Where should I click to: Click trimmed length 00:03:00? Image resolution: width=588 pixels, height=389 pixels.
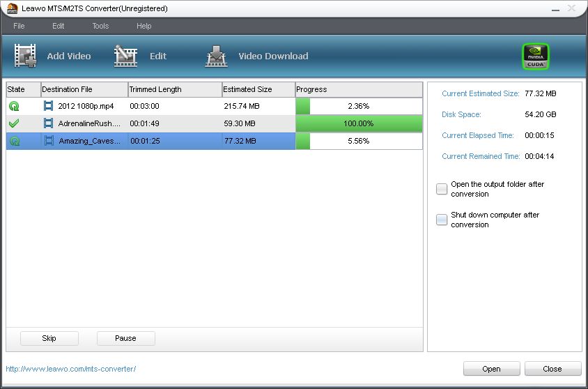pos(144,106)
